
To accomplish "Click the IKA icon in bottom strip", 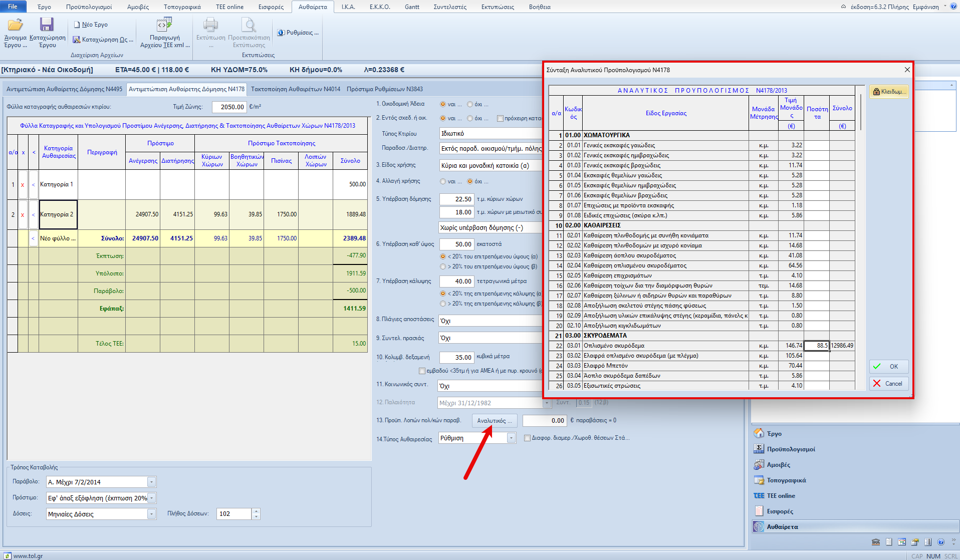I will [x=876, y=542].
